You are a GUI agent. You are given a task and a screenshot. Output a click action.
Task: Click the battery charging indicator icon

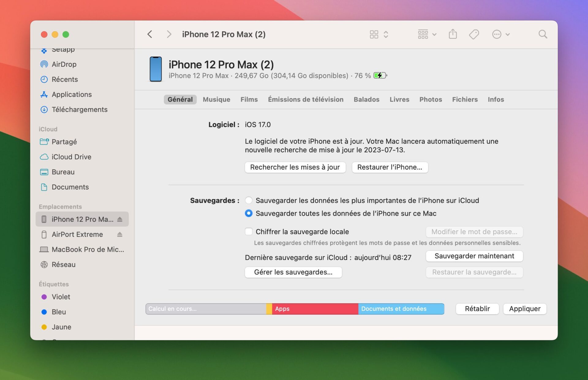(380, 75)
